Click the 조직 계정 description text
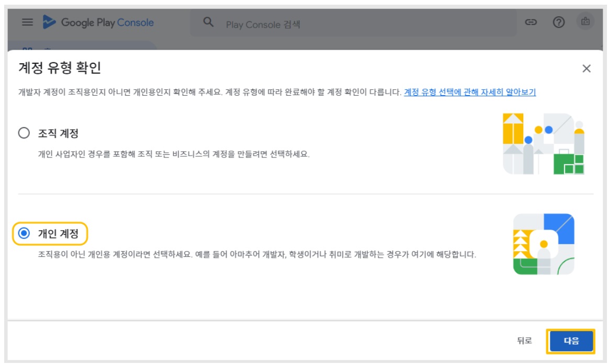 [174, 154]
